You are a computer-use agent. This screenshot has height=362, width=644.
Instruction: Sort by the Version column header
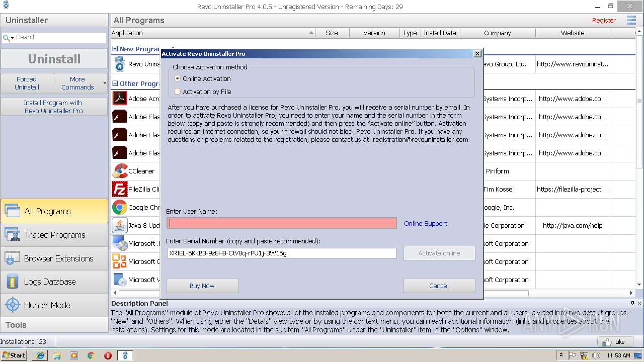click(x=374, y=33)
